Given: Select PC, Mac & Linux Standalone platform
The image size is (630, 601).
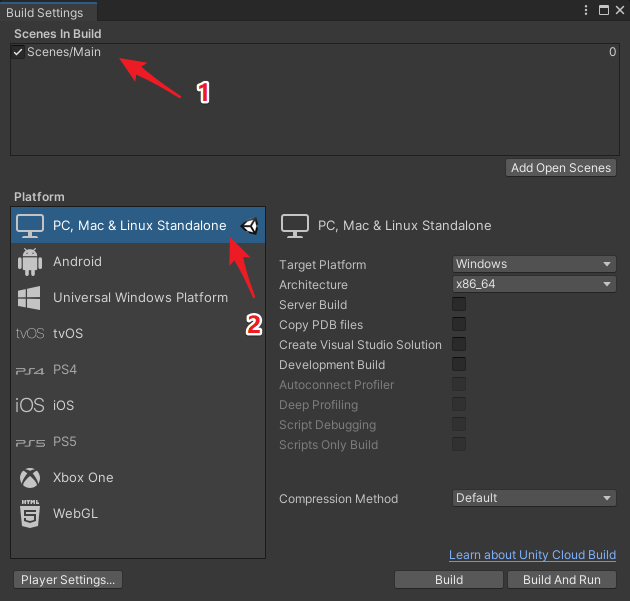Looking at the screenshot, I should (138, 225).
